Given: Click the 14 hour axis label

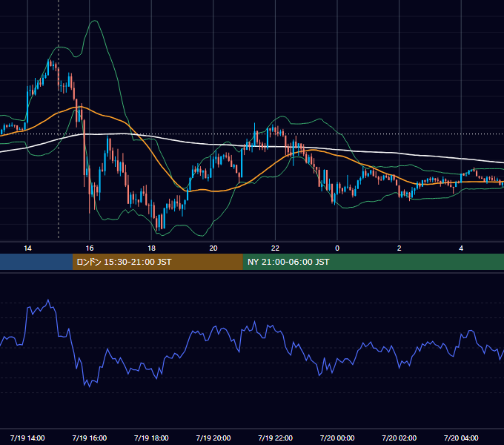Looking at the screenshot, I should pos(27,248).
